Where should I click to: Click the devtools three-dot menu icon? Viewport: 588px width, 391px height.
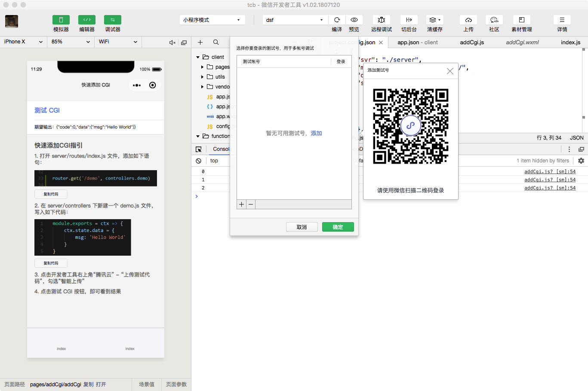coord(569,149)
